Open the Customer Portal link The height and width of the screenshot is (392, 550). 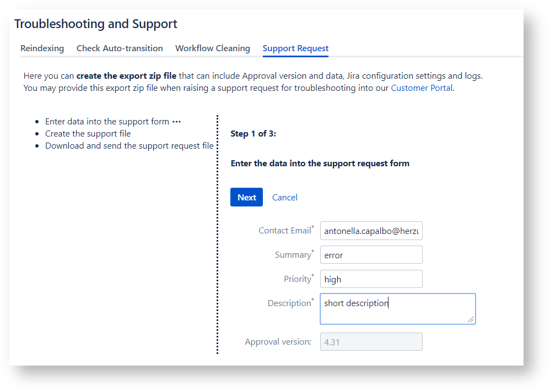pyautogui.click(x=422, y=88)
